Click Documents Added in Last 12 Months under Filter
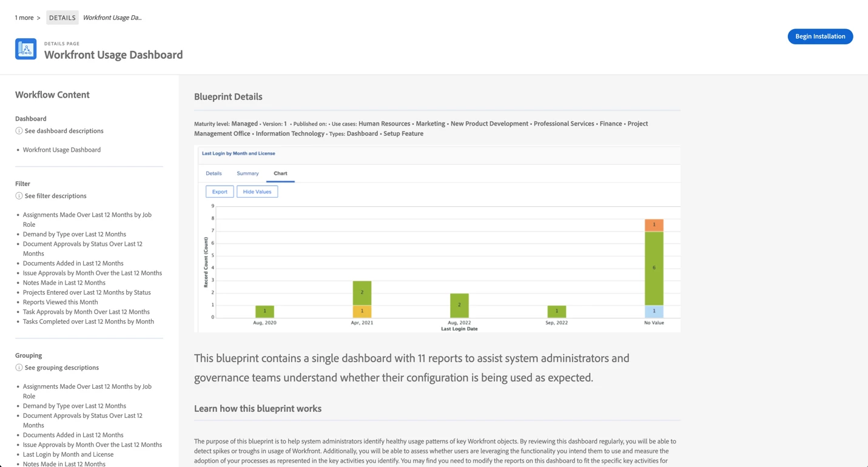Viewport: 868px width, 467px height. coord(73,263)
